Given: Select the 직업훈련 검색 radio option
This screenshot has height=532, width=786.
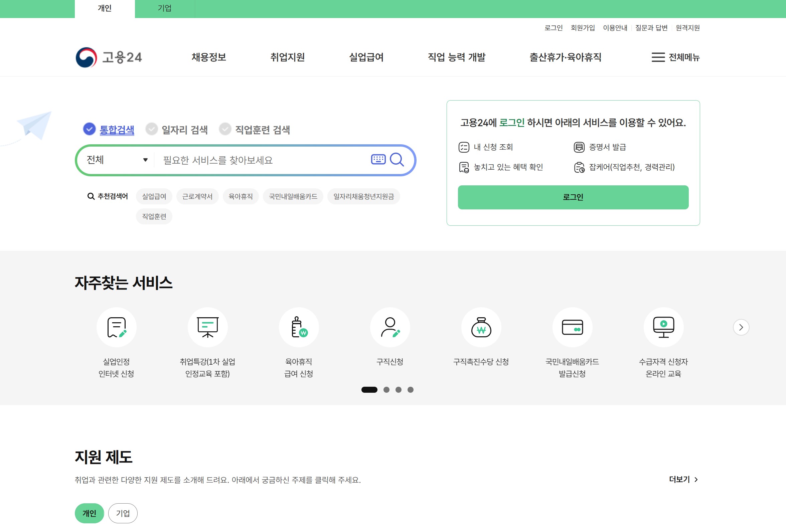Looking at the screenshot, I should (225, 129).
